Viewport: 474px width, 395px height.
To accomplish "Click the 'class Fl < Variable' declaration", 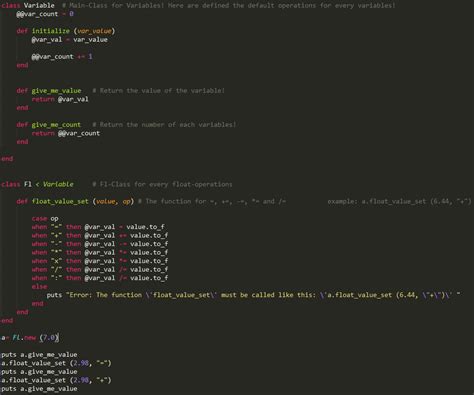I will (x=37, y=184).
